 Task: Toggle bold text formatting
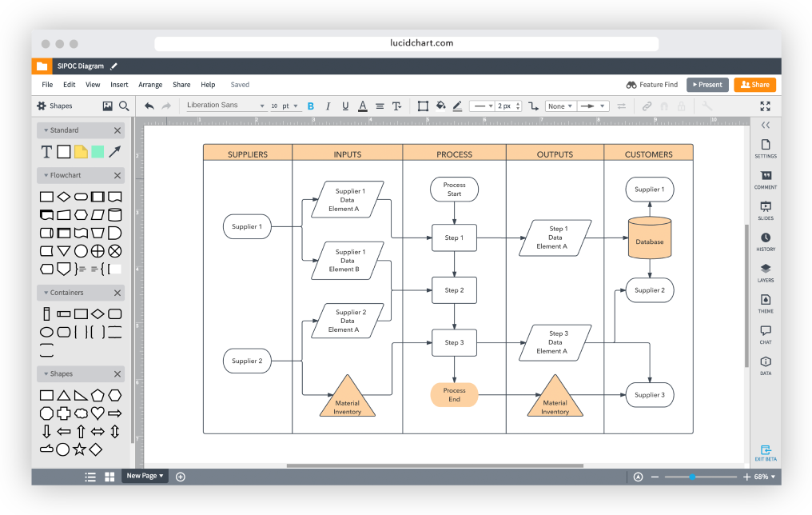click(310, 106)
